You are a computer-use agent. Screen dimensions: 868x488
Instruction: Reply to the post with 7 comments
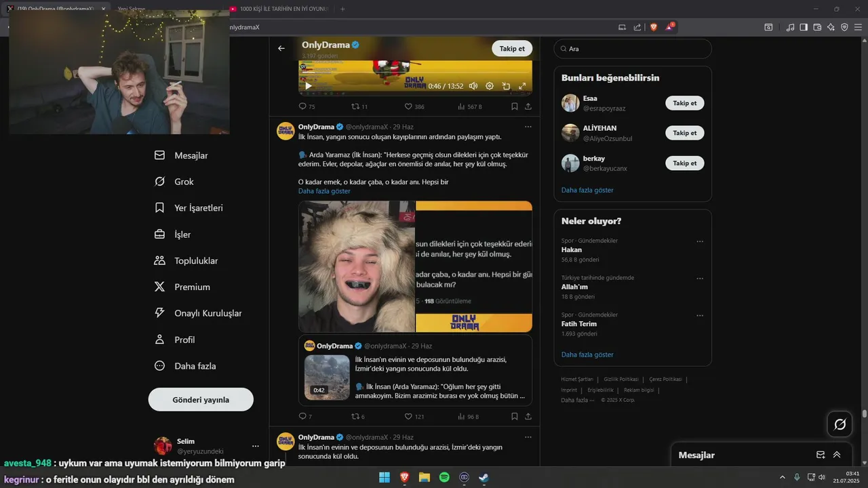click(305, 416)
